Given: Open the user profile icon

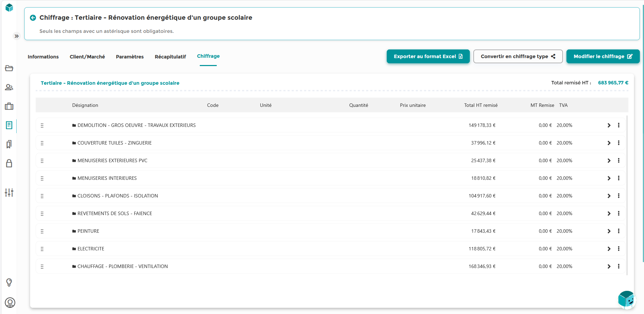Looking at the screenshot, I should (x=10, y=303).
